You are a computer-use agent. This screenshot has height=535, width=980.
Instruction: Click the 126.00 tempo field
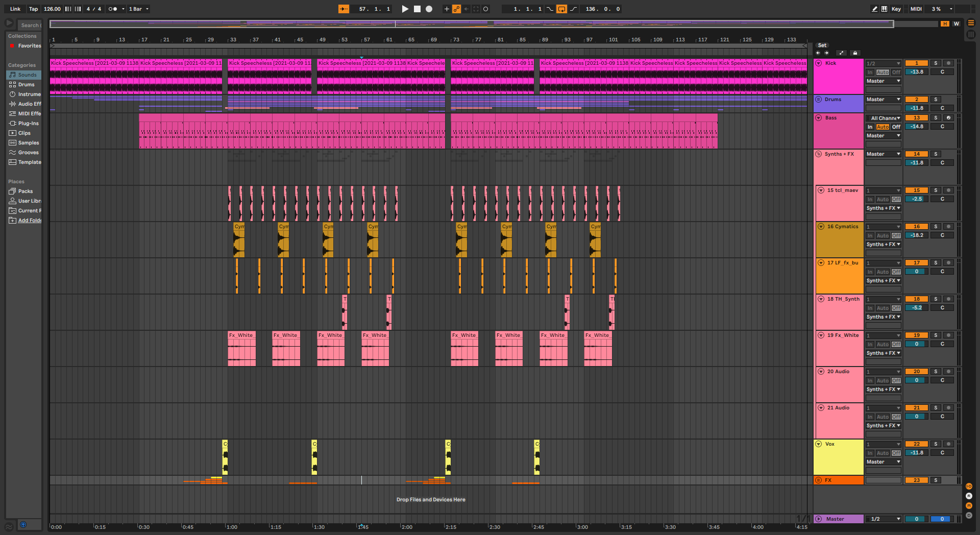pyautogui.click(x=52, y=9)
